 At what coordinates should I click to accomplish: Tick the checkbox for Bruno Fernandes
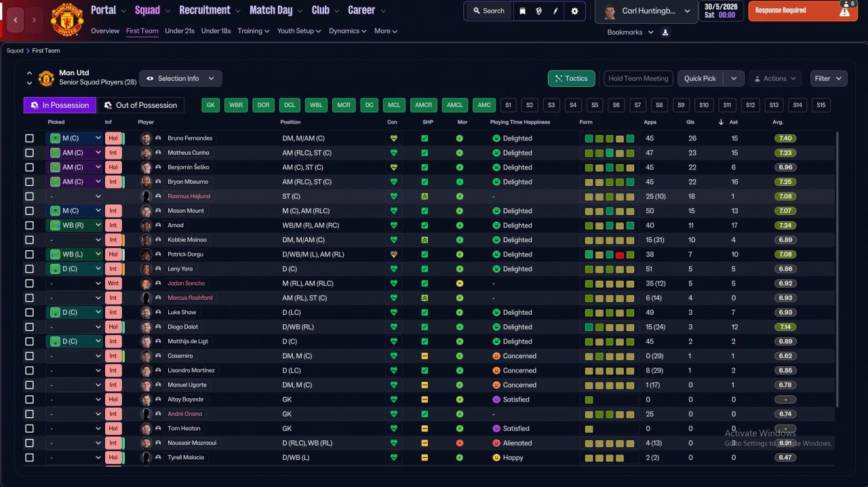pos(29,138)
